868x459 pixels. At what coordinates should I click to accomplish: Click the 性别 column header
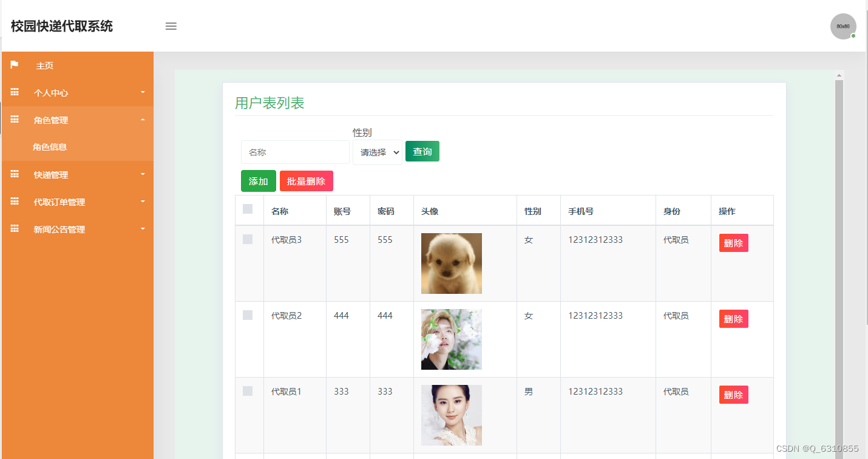[533, 211]
